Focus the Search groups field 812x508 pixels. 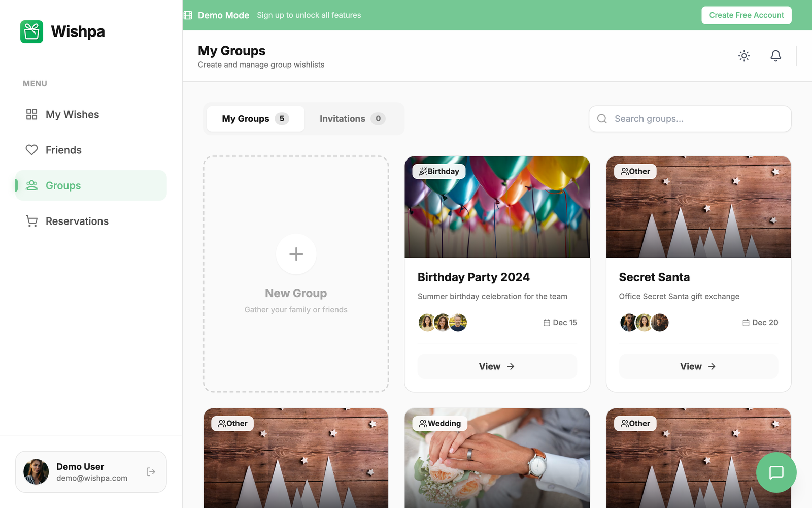pyautogui.click(x=690, y=119)
